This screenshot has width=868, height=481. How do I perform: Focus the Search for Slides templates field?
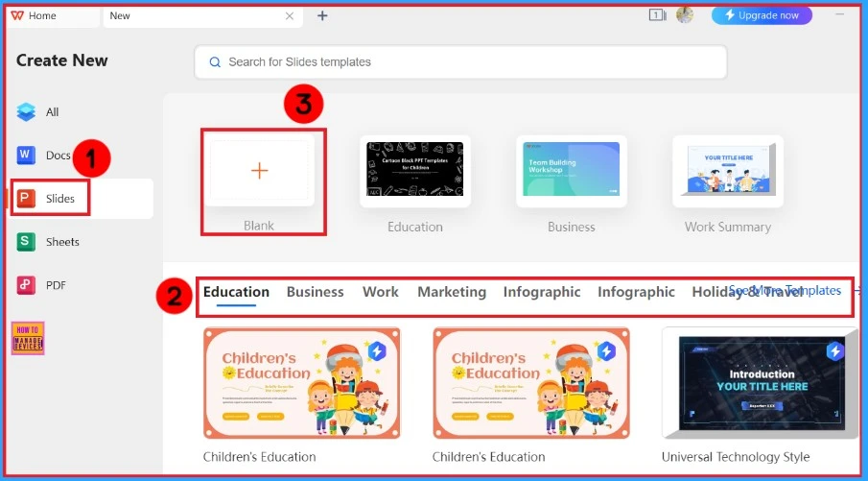(x=460, y=62)
